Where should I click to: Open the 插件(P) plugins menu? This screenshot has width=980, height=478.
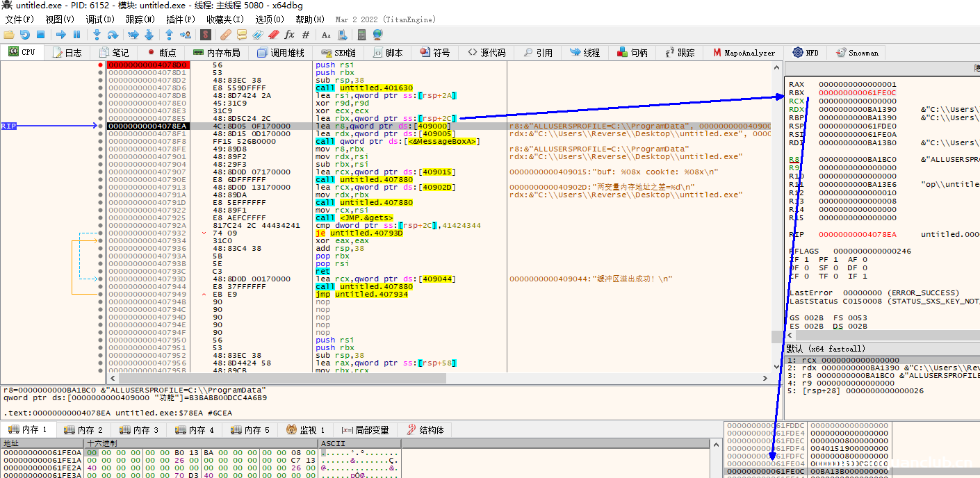coord(181,19)
